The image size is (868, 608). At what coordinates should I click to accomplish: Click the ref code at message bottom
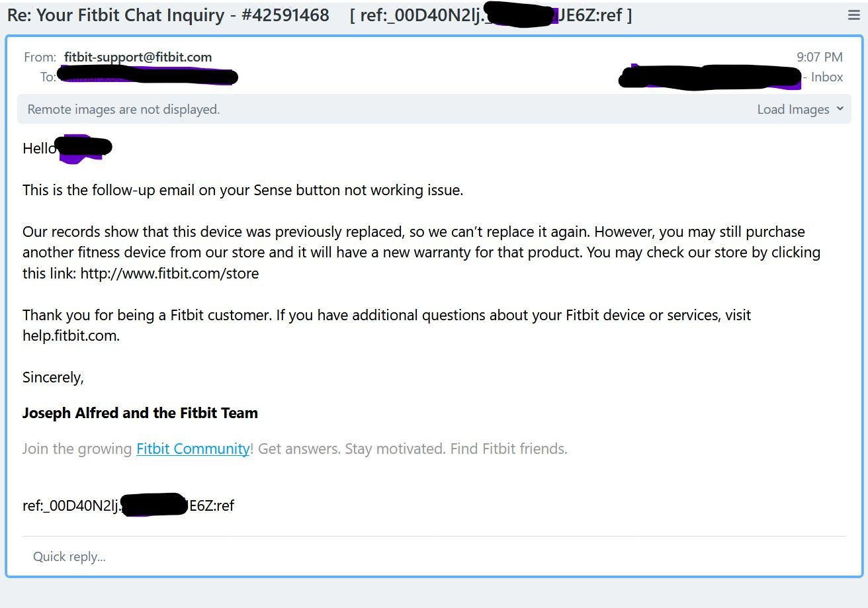coord(128,506)
